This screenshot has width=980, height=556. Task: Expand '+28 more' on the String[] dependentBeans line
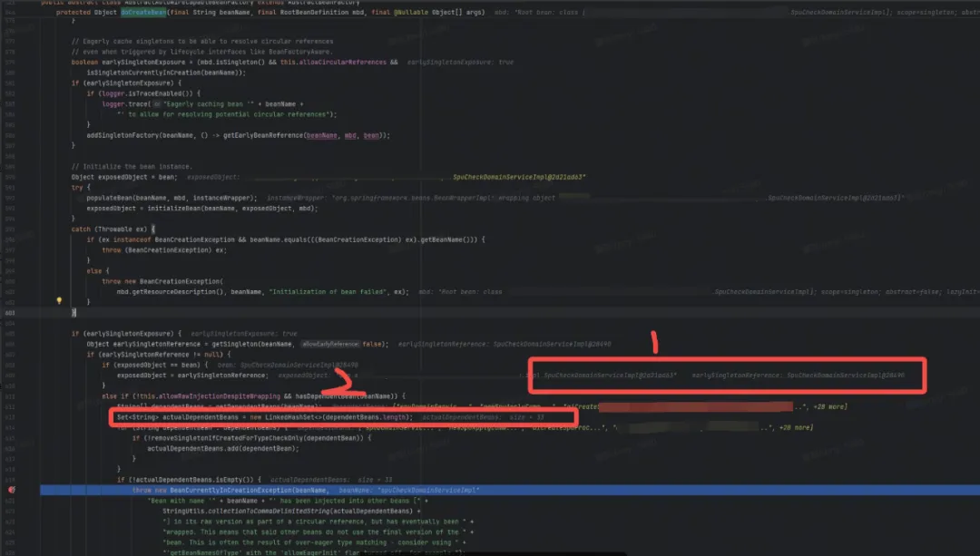pyautogui.click(x=830, y=406)
